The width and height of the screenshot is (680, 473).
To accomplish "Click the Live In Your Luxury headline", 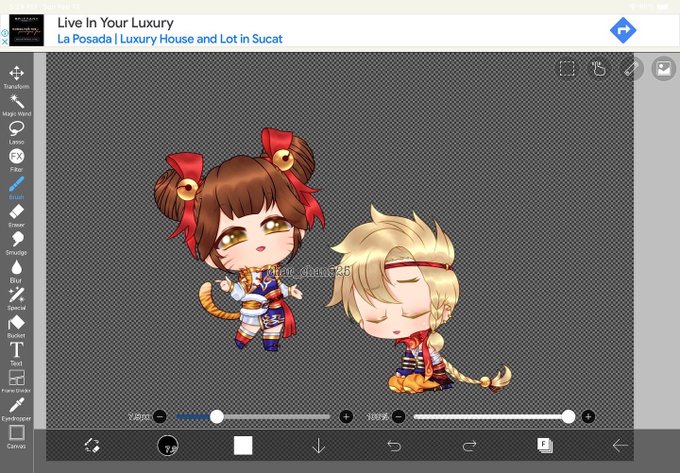I will (x=116, y=23).
